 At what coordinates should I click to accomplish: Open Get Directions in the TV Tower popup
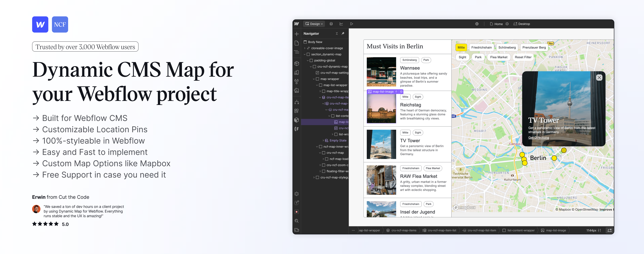point(538,138)
